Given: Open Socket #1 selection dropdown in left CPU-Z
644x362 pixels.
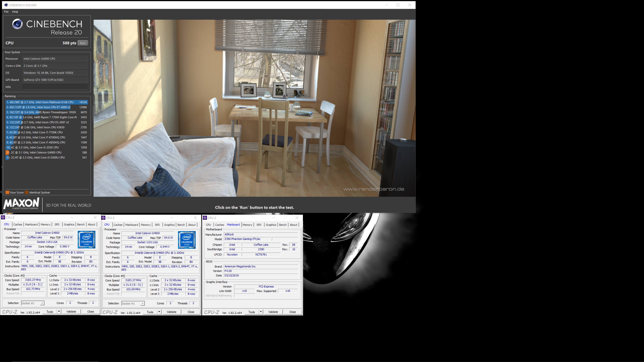Looking at the screenshot, I should [x=33, y=303].
